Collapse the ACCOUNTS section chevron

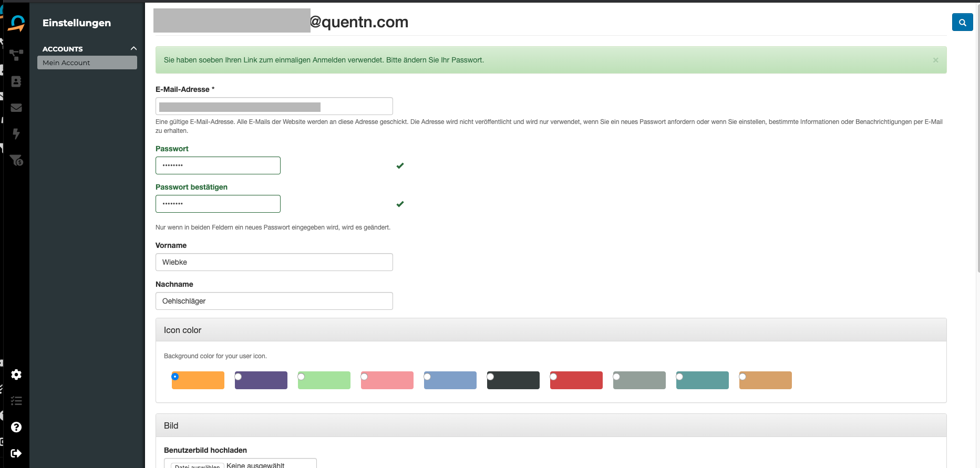pos(133,49)
